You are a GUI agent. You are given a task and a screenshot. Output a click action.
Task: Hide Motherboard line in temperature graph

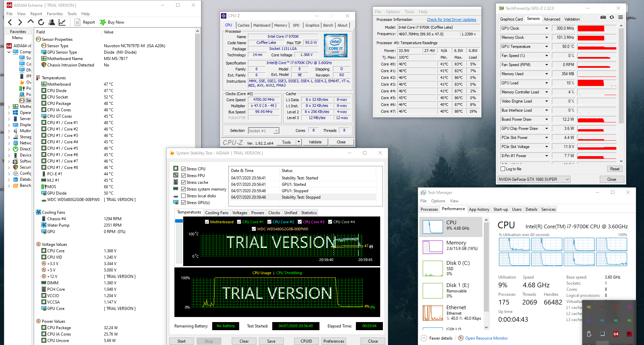(207, 222)
